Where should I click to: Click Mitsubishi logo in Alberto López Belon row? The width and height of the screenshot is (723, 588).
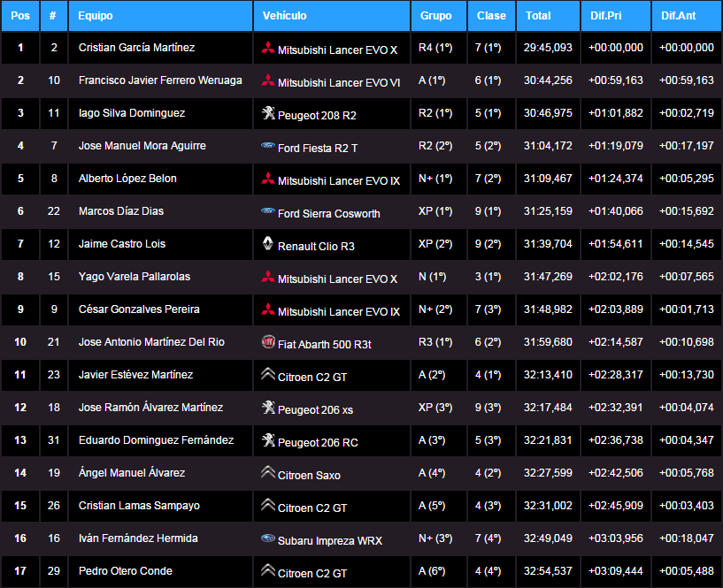[268, 178]
